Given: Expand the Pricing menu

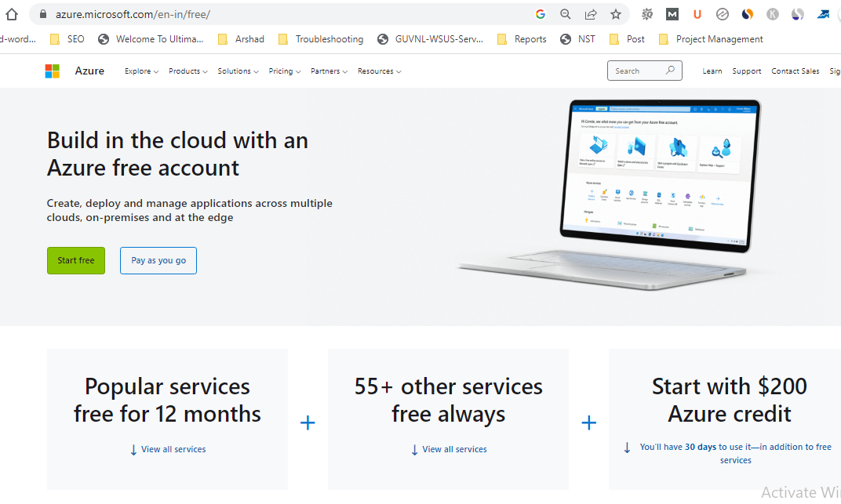Looking at the screenshot, I should [285, 71].
